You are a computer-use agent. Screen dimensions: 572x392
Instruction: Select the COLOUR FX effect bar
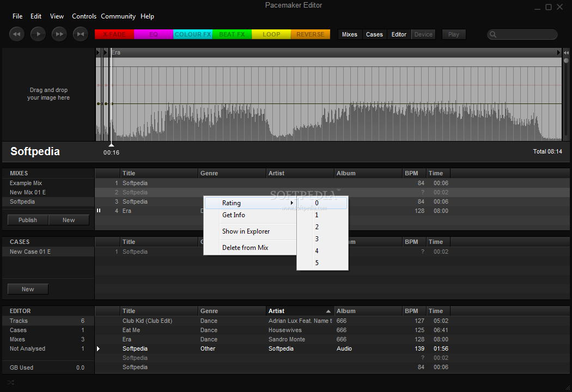click(x=193, y=34)
